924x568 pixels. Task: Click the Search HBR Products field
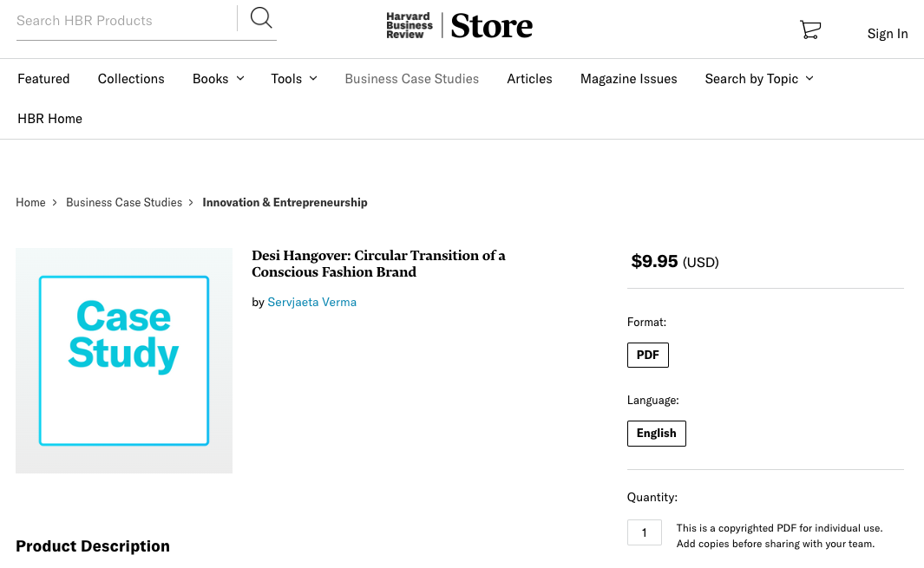point(121,21)
